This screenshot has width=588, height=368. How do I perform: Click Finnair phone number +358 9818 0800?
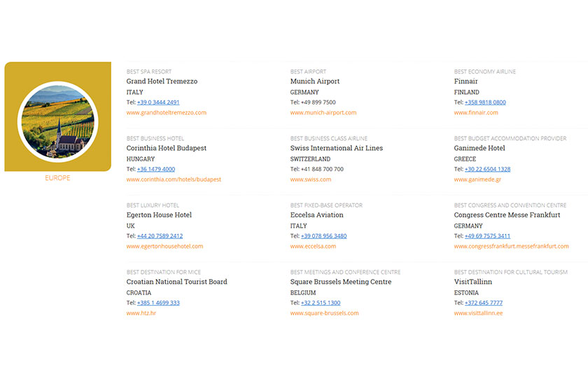click(485, 102)
